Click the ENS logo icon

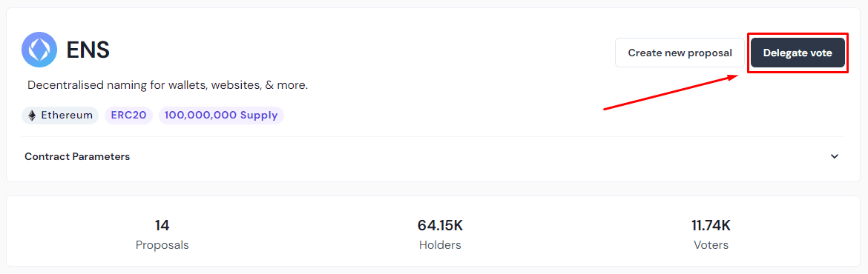tap(39, 50)
